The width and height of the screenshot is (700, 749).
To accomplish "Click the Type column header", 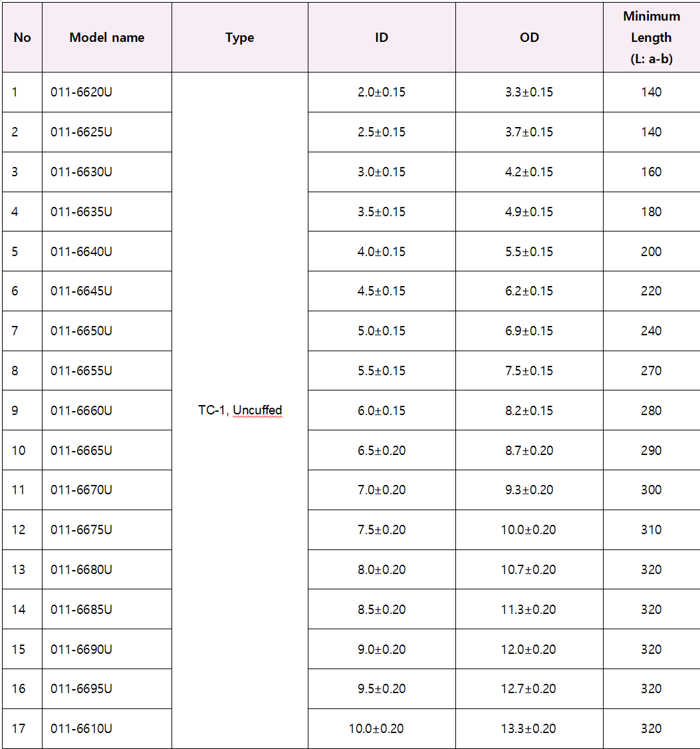I will coord(240,38).
